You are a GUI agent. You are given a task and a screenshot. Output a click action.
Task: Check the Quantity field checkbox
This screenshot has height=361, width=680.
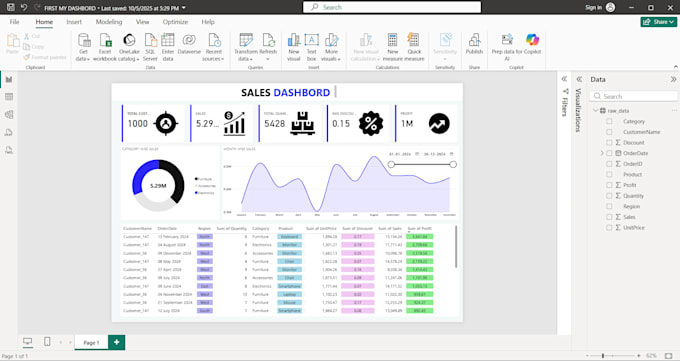(609, 196)
